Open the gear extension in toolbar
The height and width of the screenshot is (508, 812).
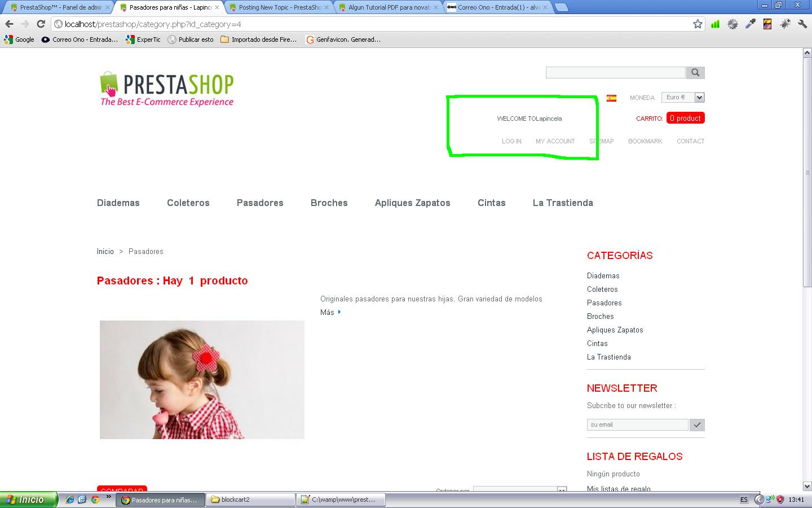click(732, 24)
